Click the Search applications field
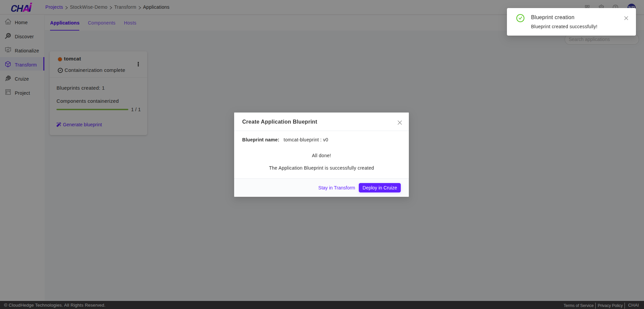Viewport: 644px width, 309px height. click(x=601, y=39)
